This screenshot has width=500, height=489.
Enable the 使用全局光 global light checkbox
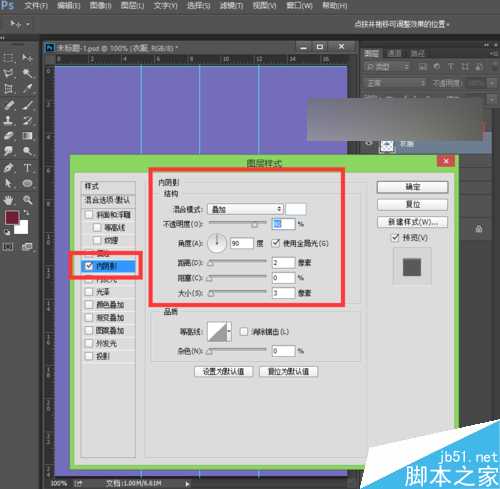coord(276,243)
